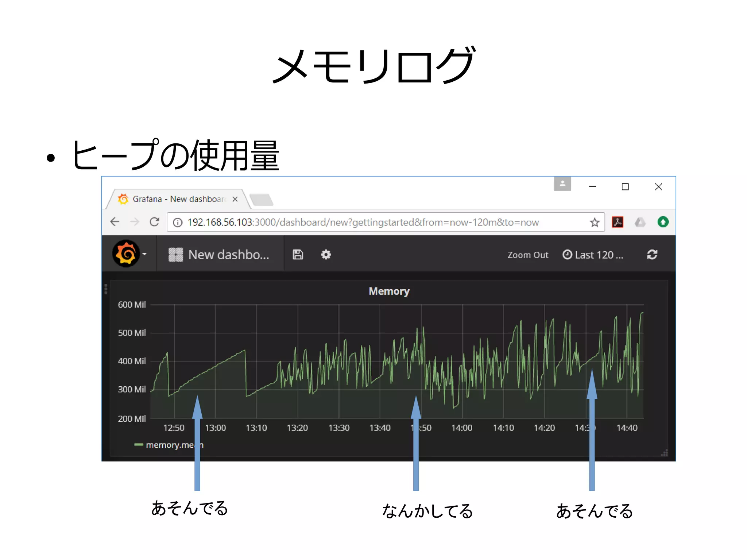The height and width of the screenshot is (560, 747).
Task: Click the Memory panel title
Action: point(389,291)
